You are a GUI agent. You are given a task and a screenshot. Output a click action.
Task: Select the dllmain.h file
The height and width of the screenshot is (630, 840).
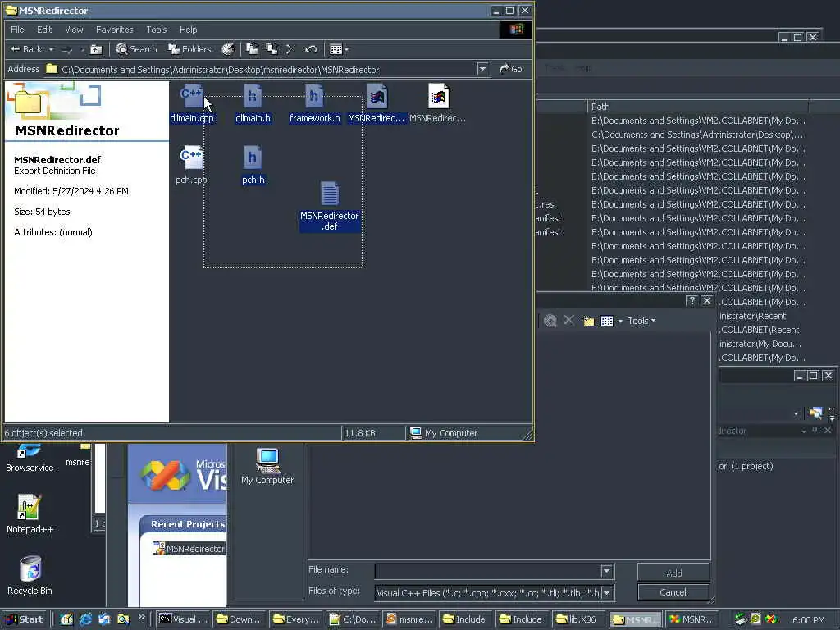point(253,104)
